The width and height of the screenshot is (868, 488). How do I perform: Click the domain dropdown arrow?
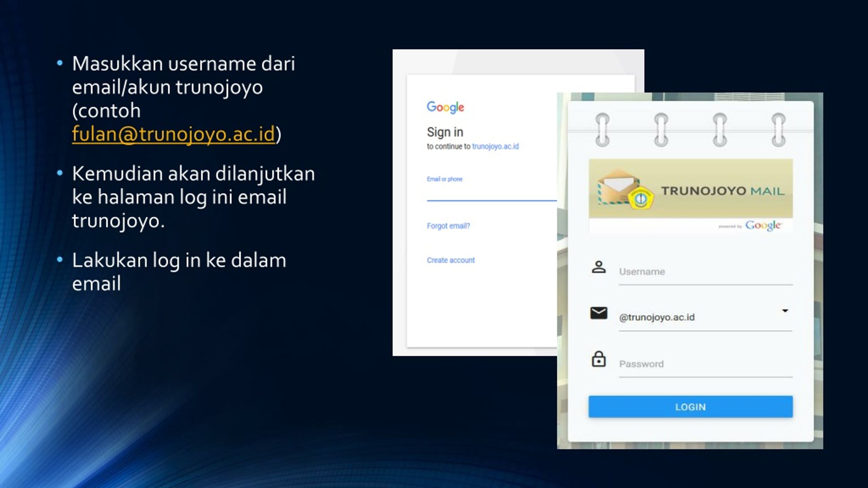click(785, 311)
